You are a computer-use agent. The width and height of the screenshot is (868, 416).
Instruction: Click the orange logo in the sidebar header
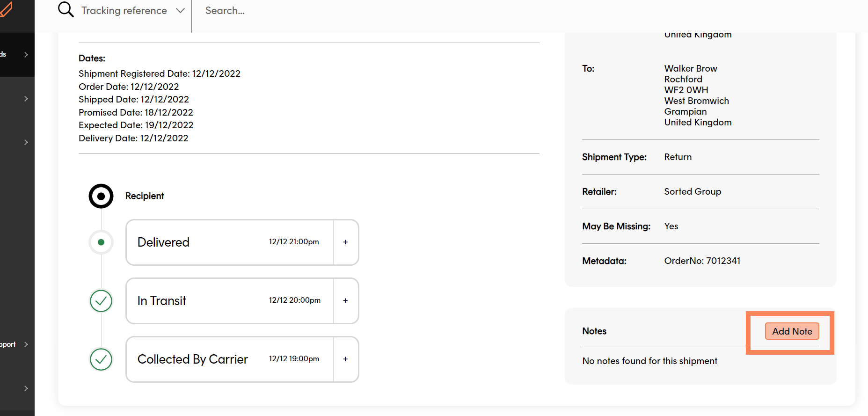tap(6, 9)
